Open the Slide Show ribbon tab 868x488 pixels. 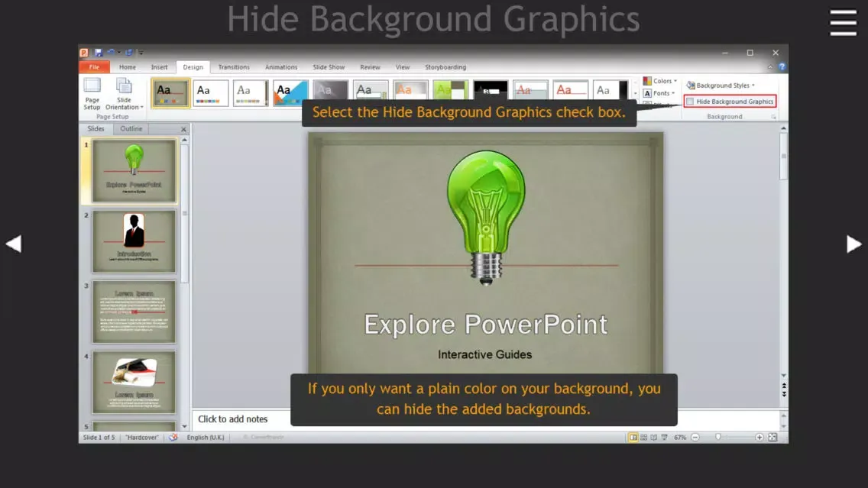pos(329,67)
